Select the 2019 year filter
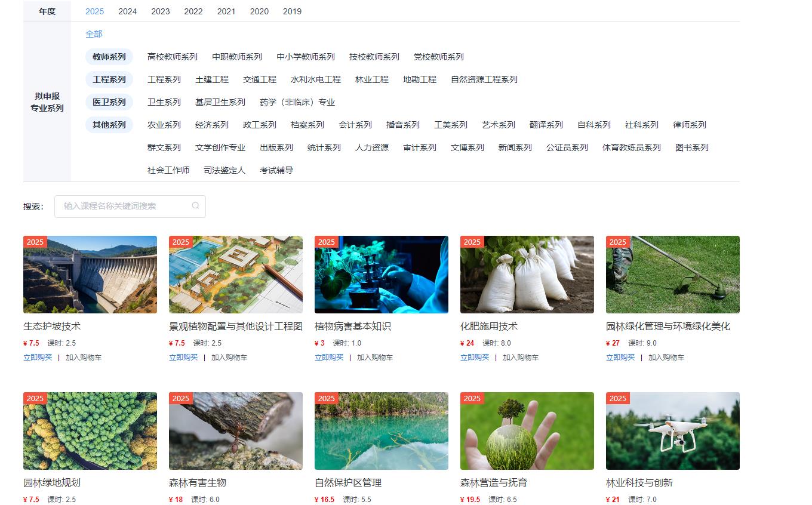Screen dimensions: 812x505 (x=292, y=11)
